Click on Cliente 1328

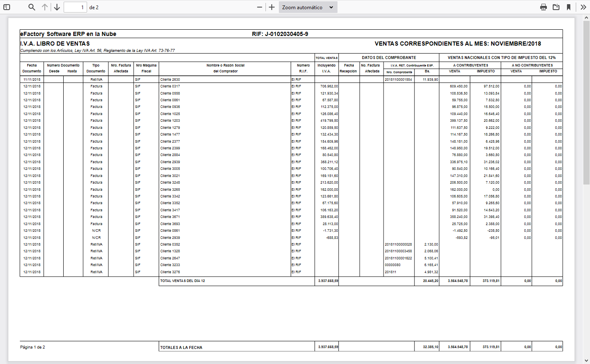coord(170,251)
